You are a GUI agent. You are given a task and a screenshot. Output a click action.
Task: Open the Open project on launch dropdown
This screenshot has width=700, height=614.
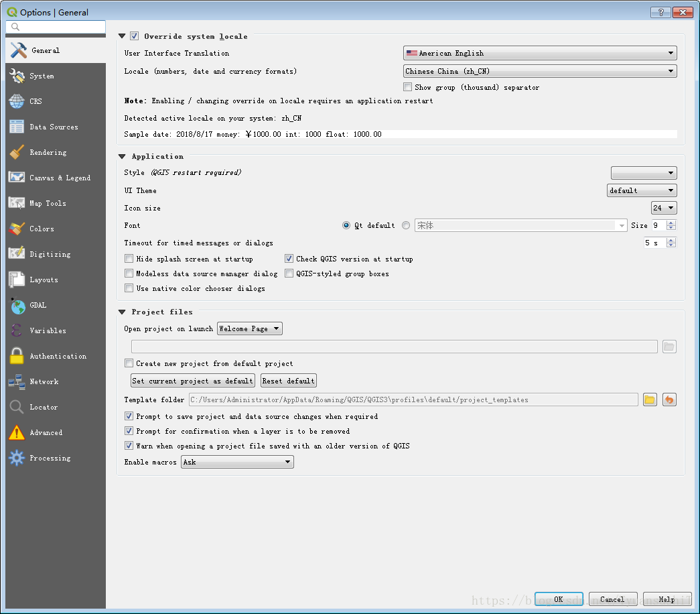250,328
